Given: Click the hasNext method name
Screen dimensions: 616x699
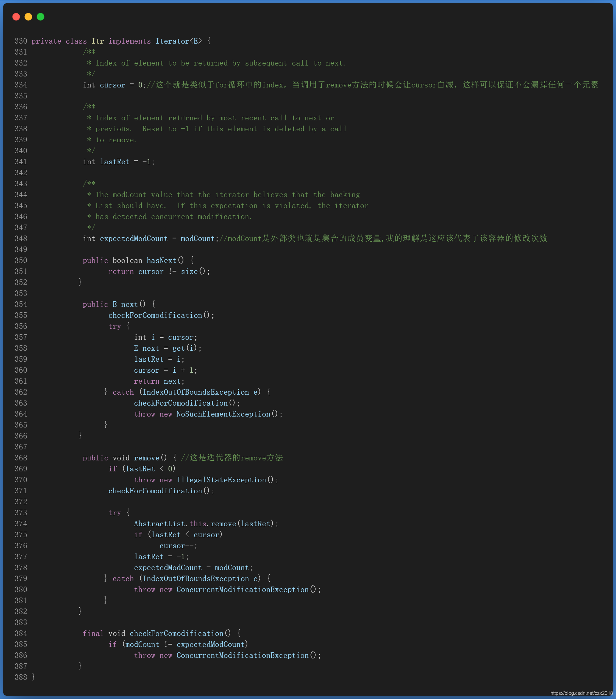Looking at the screenshot, I should [x=161, y=261].
